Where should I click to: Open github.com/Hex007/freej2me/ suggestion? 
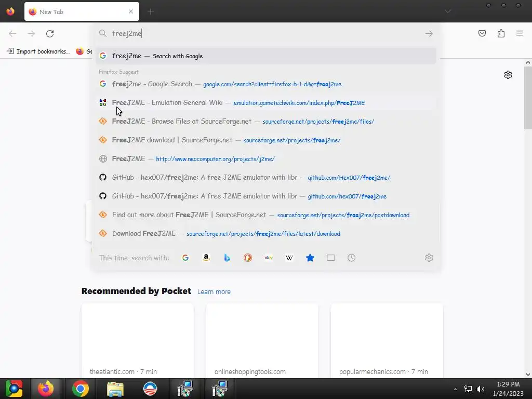[x=265, y=177]
